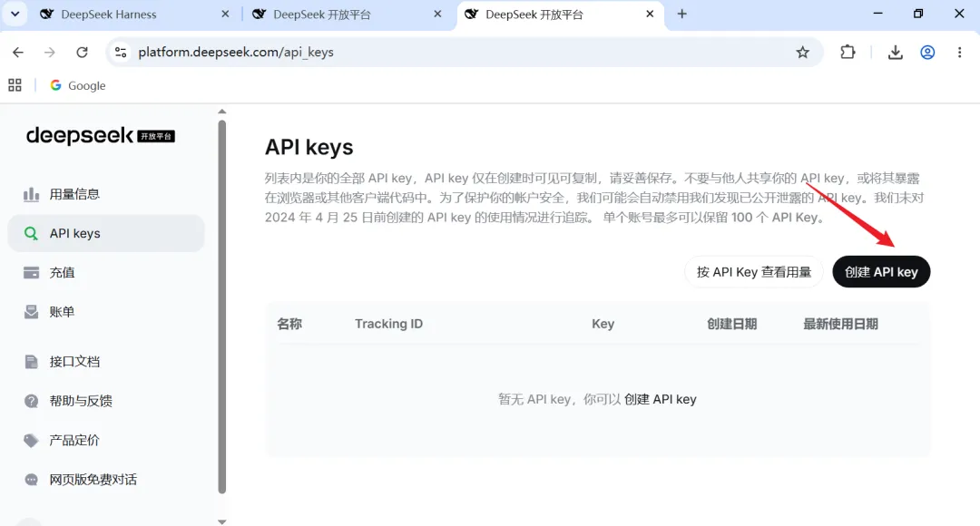
Task: Switch to the middle DeepSeek 开放平台 tab
Action: (x=348, y=15)
